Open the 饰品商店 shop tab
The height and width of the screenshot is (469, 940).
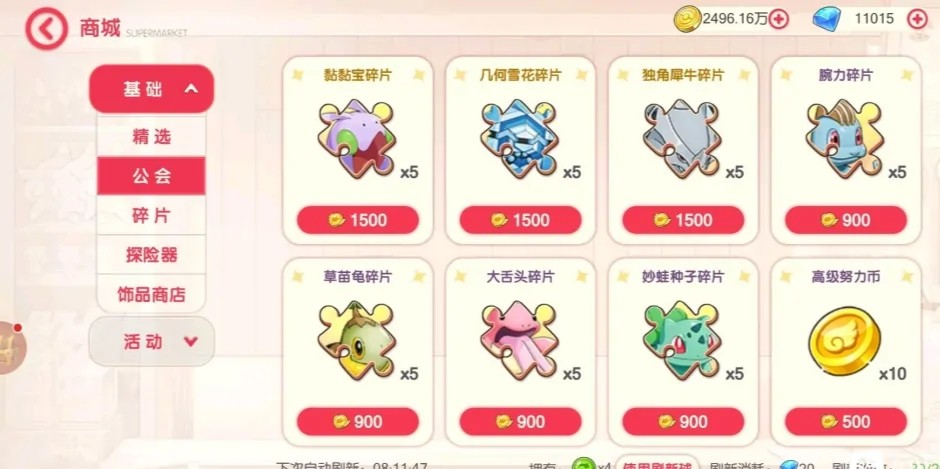click(152, 294)
